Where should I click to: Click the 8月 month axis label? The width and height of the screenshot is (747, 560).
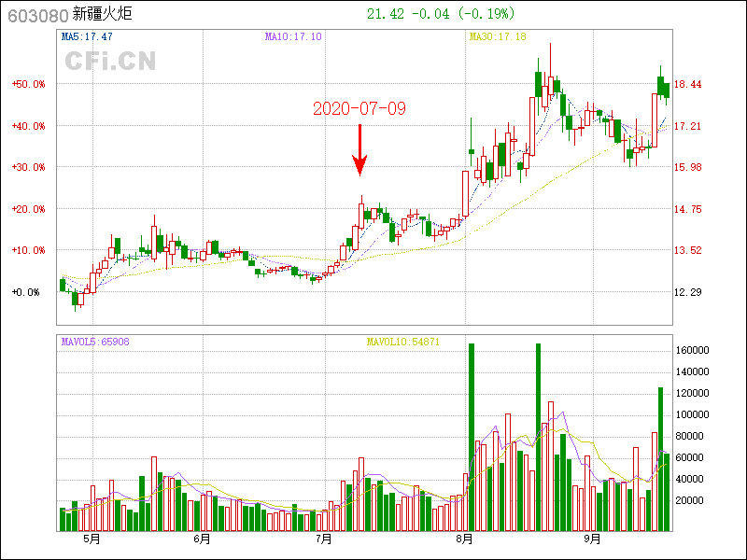click(x=464, y=539)
